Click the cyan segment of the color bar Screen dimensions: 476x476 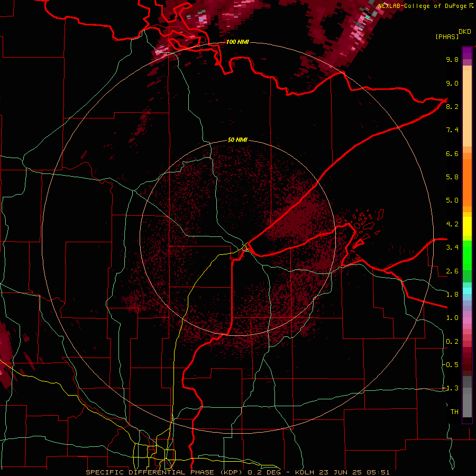(x=467, y=291)
